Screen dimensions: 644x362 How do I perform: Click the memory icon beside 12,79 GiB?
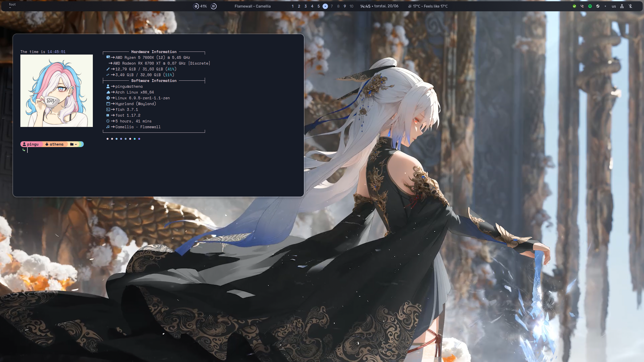pos(108,69)
